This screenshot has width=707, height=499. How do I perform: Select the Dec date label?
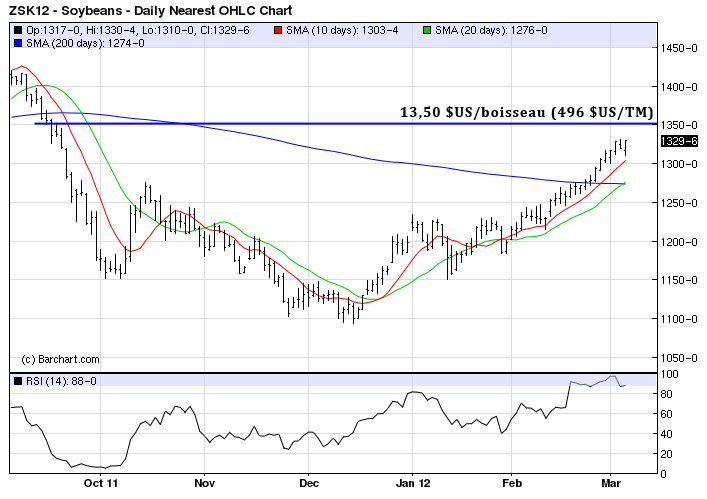pos(307,482)
